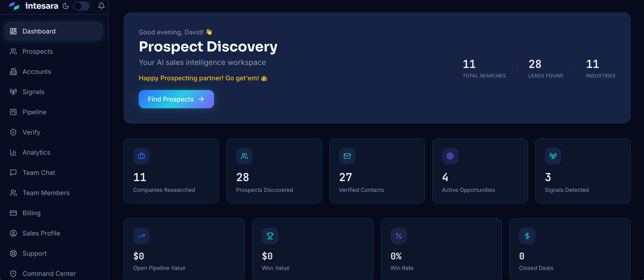Click the trophy icon on Won Value
The image size is (644, 280).
(x=270, y=236)
